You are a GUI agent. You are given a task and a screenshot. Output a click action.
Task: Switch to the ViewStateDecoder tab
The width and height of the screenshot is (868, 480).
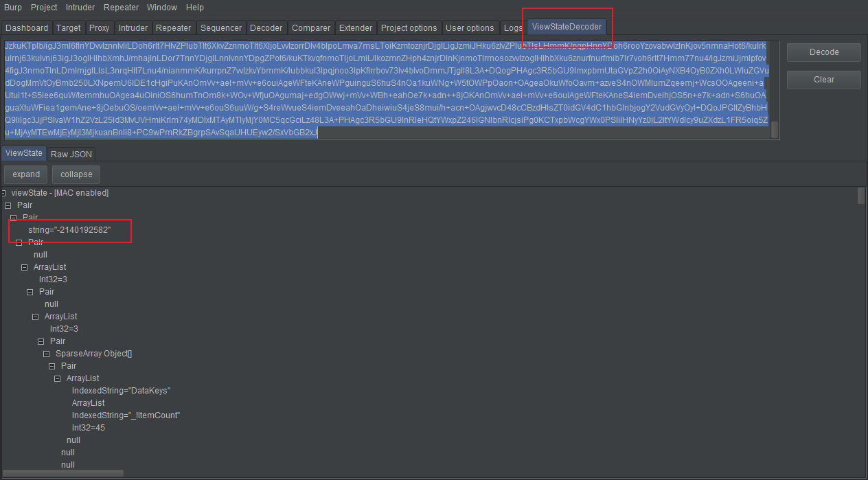(x=566, y=26)
